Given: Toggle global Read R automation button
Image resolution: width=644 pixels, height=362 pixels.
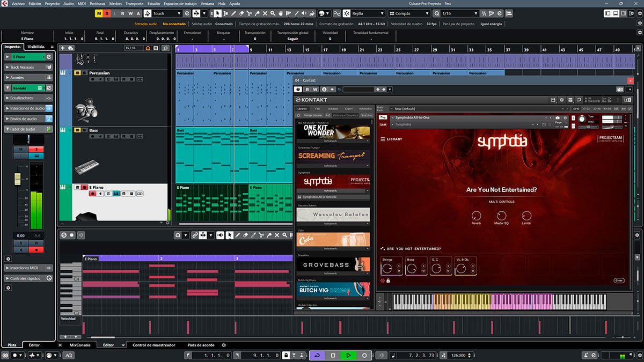Looking at the screenshot, I should click(x=122, y=13).
